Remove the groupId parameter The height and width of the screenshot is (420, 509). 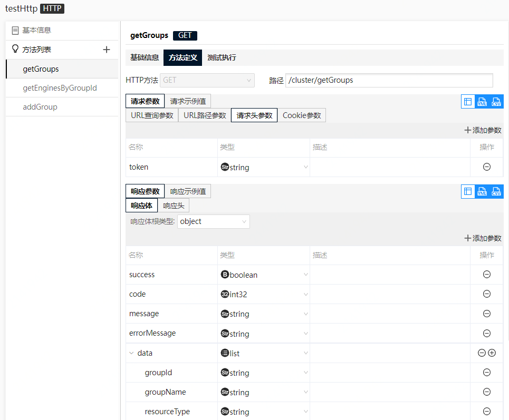coord(487,373)
